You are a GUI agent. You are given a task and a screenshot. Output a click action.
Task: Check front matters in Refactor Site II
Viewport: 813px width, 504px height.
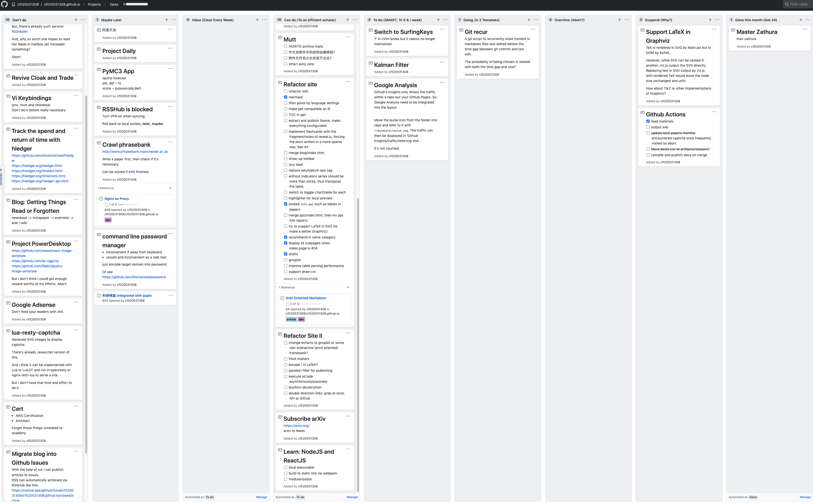pos(285,359)
